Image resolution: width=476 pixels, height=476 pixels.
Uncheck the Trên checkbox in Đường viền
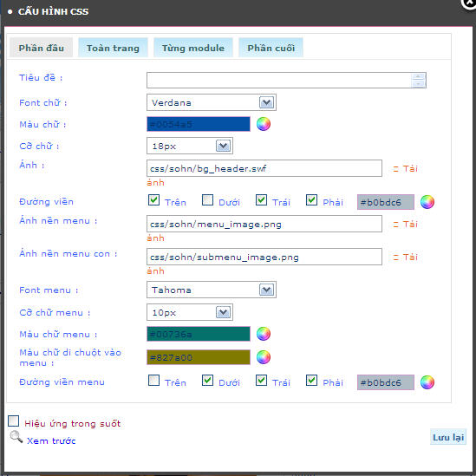click(x=154, y=200)
